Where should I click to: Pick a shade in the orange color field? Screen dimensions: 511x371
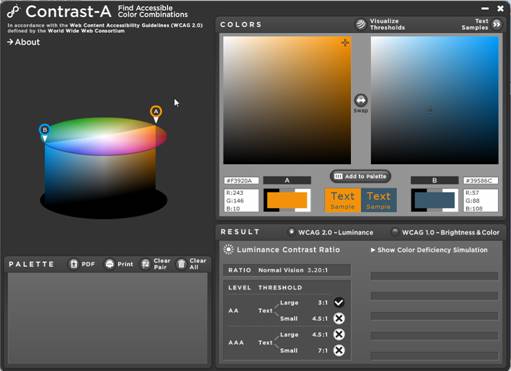pos(287,100)
